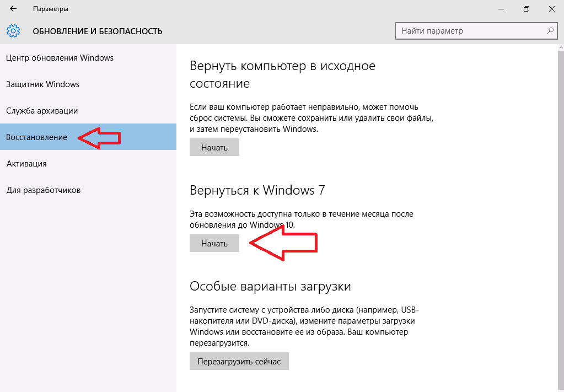Click Начать under Вернуть компьютер в исходное состояние
The width and height of the screenshot is (564, 392).
[214, 147]
